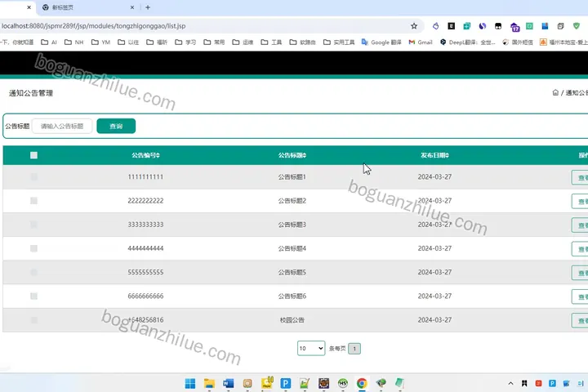Click the 通知公告管理 page heading
Image resolution: width=588 pixels, height=392 pixels.
click(x=31, y=93)
